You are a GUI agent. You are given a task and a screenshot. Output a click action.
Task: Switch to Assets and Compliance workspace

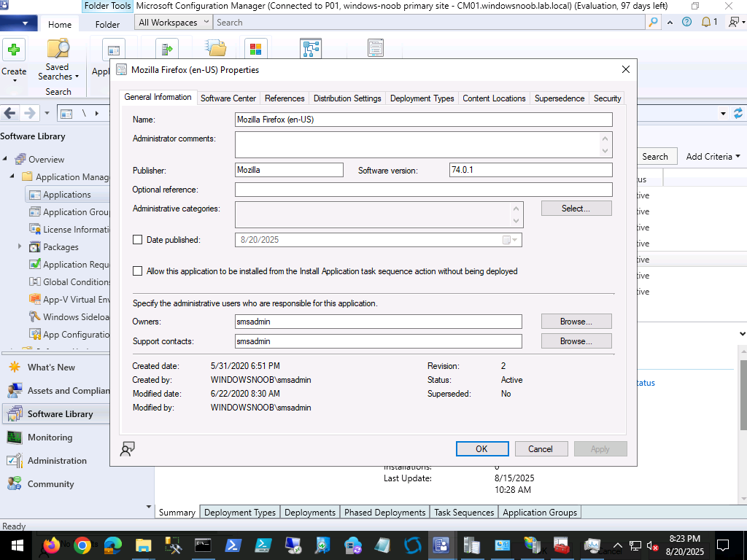coord(58,391)
